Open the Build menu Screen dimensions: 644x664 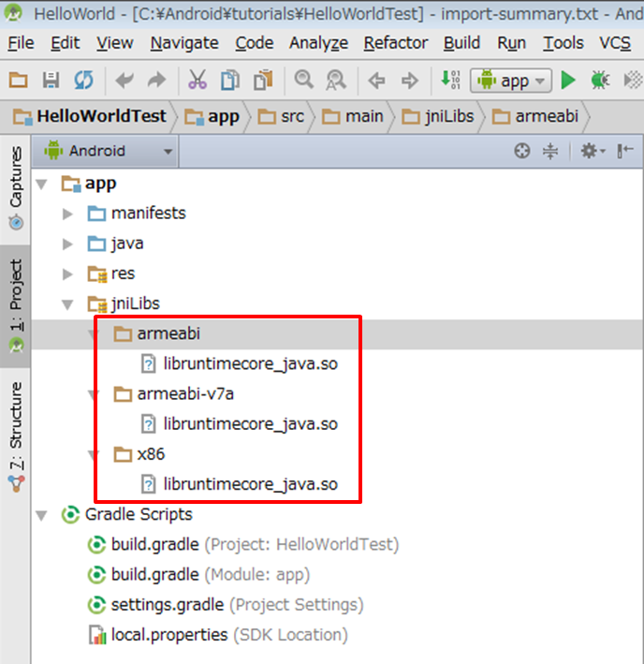tap(461, 43)
